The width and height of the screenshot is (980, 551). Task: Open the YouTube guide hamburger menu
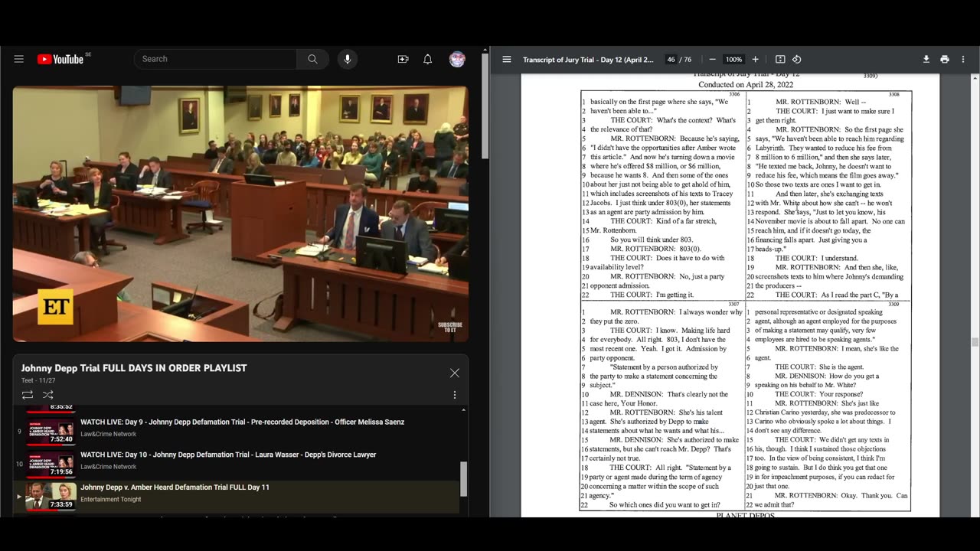(x=19, y=59)
